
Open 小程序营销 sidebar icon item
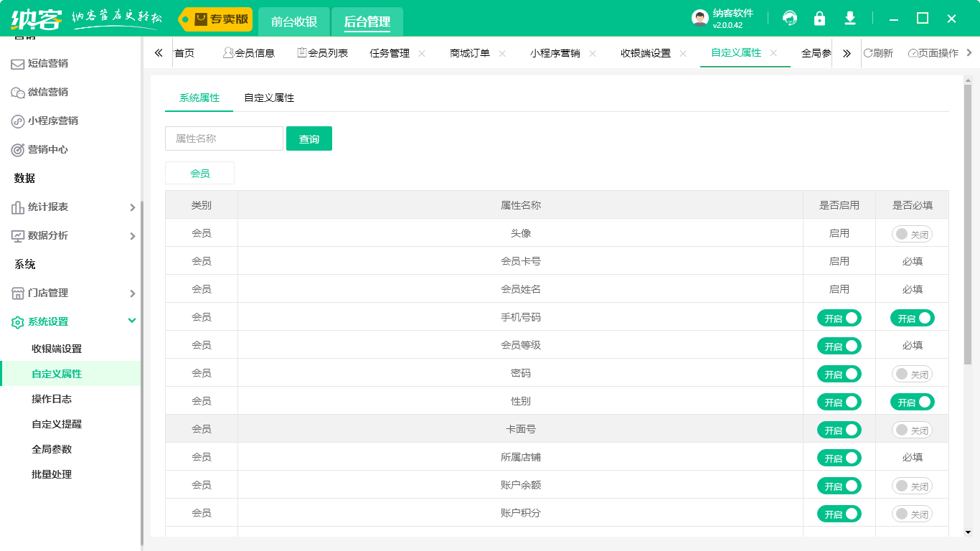(x=18, y=121)
